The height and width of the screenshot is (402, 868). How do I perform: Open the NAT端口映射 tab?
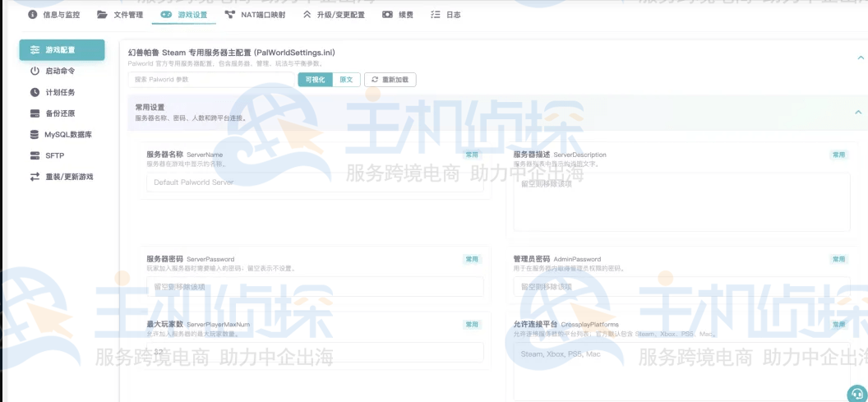click(255, 15)
